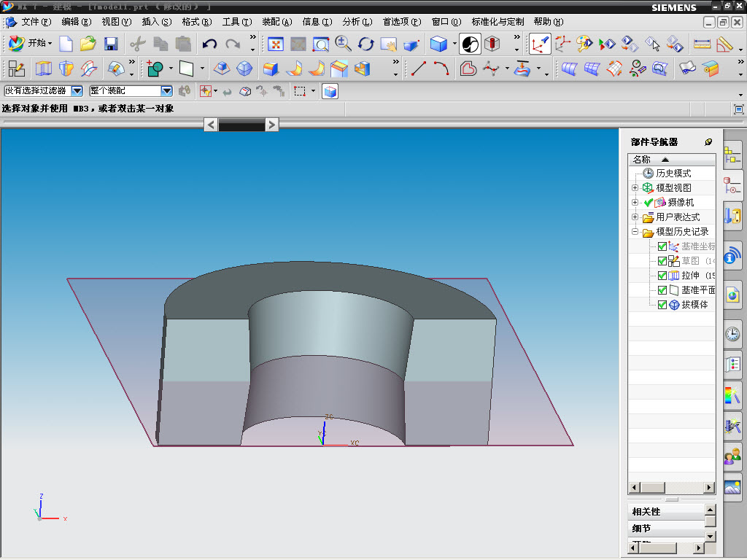Expand the 模型视图 tree node
The width and height of the screenshot is (747, 560).
click(x=635, y=188)
